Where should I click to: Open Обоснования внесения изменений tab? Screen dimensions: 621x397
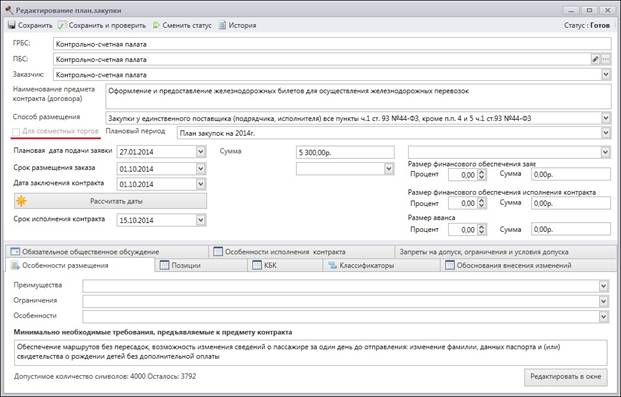528,265
